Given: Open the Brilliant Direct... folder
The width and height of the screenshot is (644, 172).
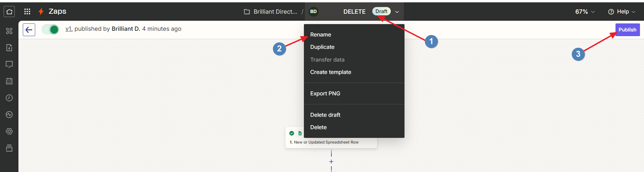Looking at the screenshot, I should pyautogui.click(x=270, y=12).
